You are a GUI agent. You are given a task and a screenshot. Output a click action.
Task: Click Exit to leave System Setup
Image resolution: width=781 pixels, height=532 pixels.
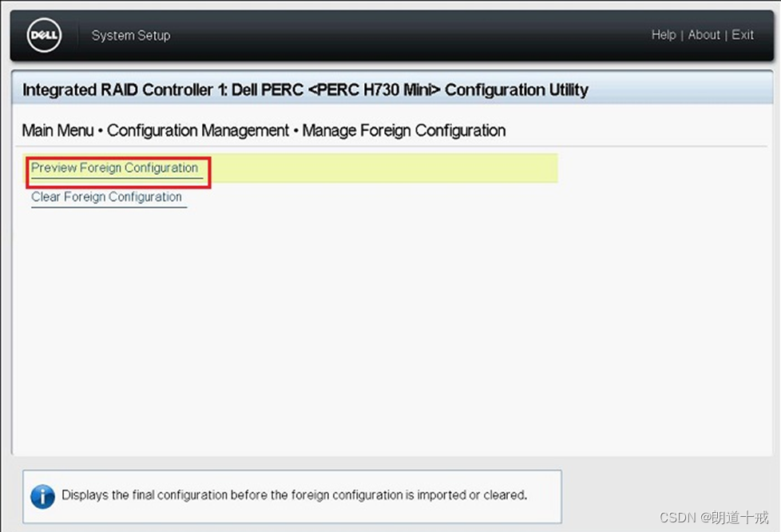(742, 35)
